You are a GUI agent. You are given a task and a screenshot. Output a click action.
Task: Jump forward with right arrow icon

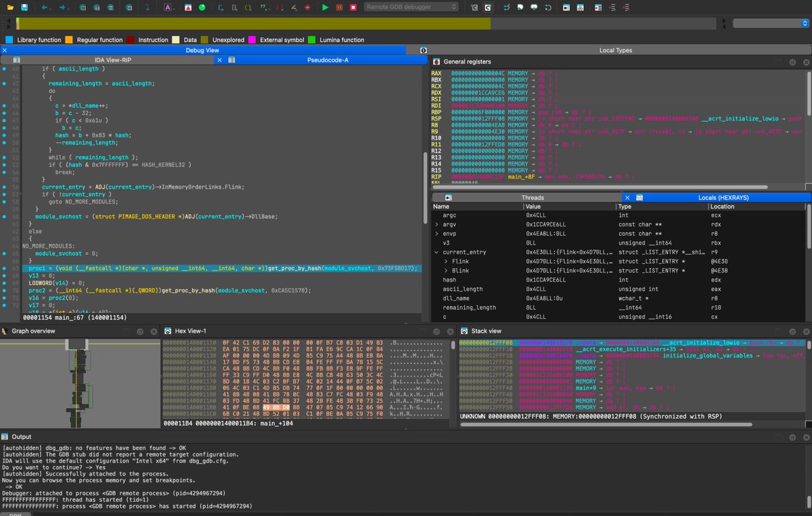[62, 7]
